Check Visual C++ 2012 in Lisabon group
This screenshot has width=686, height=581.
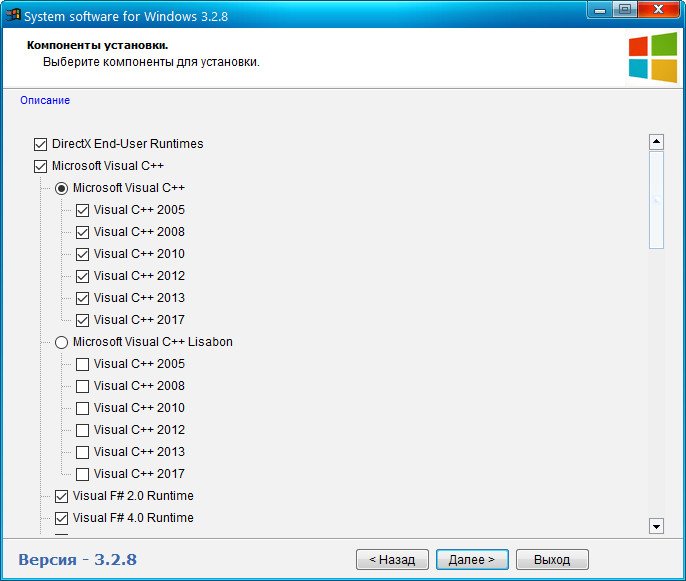pos(82,430)
